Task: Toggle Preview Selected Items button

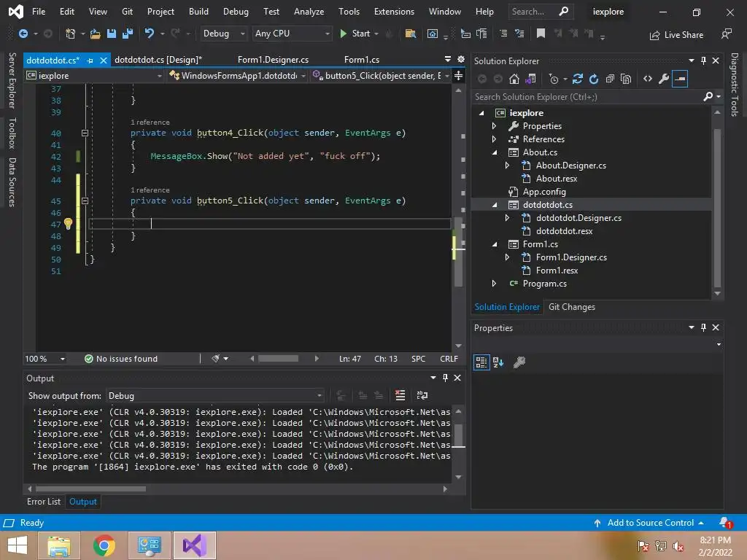Action: click(680, 79)
